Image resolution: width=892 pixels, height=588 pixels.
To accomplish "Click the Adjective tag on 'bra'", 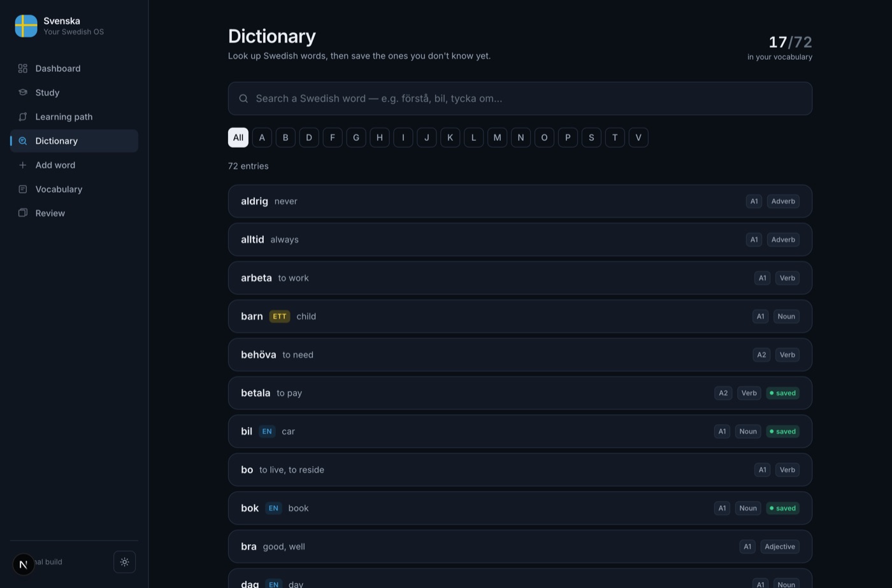I will [780, 547].
